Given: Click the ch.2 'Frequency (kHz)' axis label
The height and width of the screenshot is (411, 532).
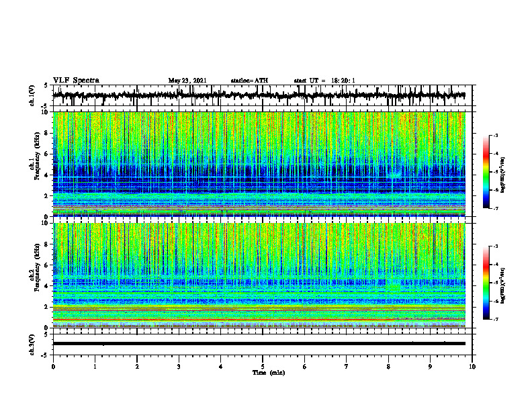Looking at the screenshot, I should (36, 267).
